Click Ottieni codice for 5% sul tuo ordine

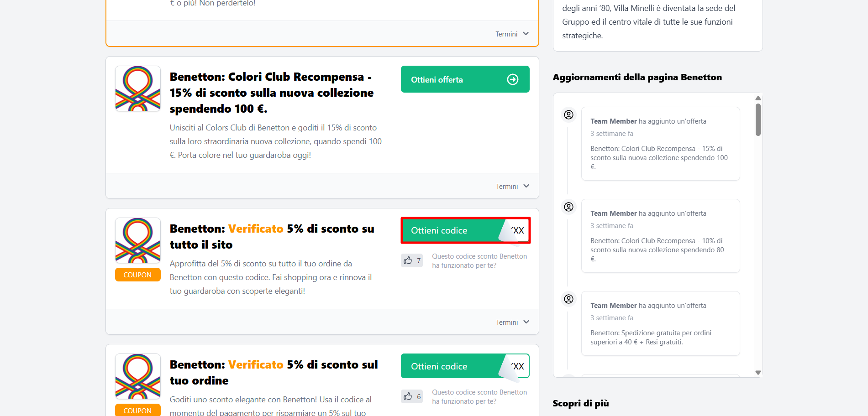coord(465,366)
